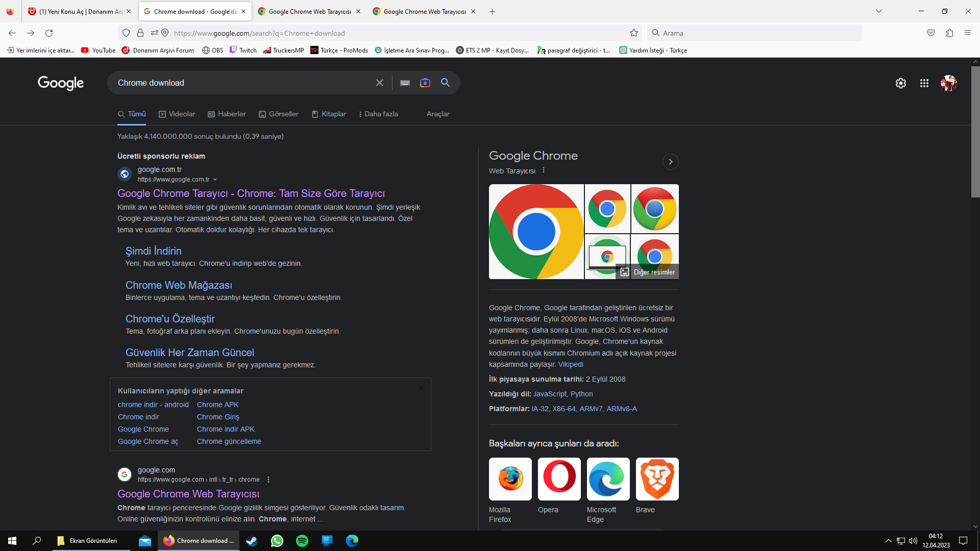The width and height of the screenshot is (980, 551).
Task: Click the Google Lens camera search icon
Action: [425, 83]
